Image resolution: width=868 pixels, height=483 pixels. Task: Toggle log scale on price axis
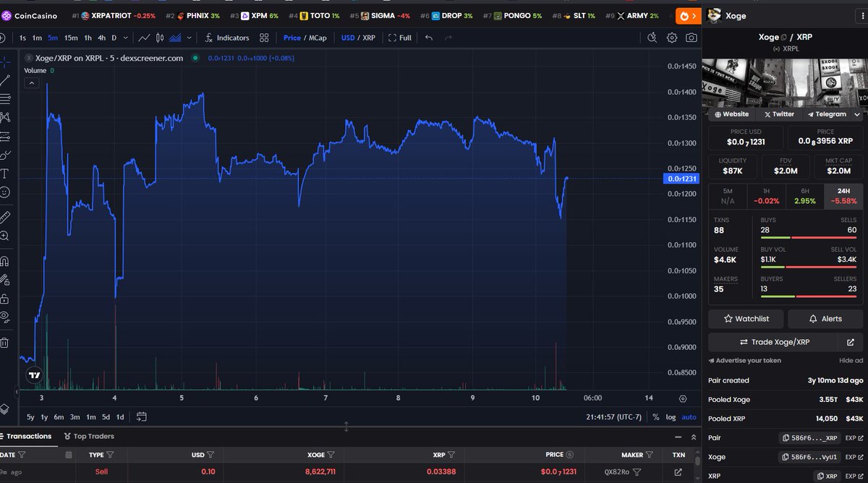pyautogui.click(x=671, y=416)
